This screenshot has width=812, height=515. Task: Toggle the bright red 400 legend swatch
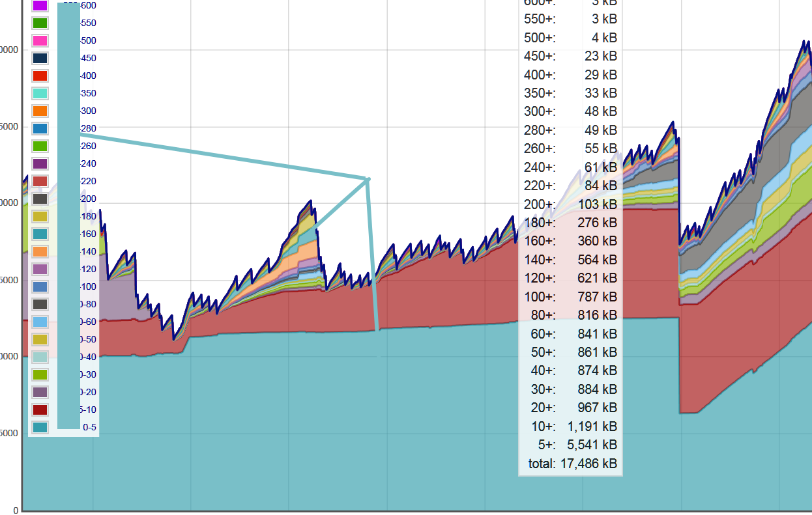tap(40, 76)
